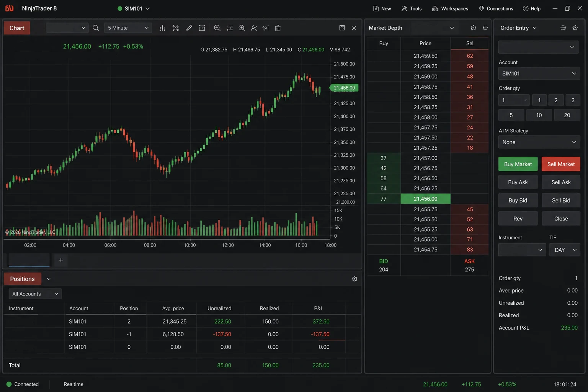Viewport: 588px width, 392px height.
Task: Close the Chart panel with X
Action: tap(354, 28)
